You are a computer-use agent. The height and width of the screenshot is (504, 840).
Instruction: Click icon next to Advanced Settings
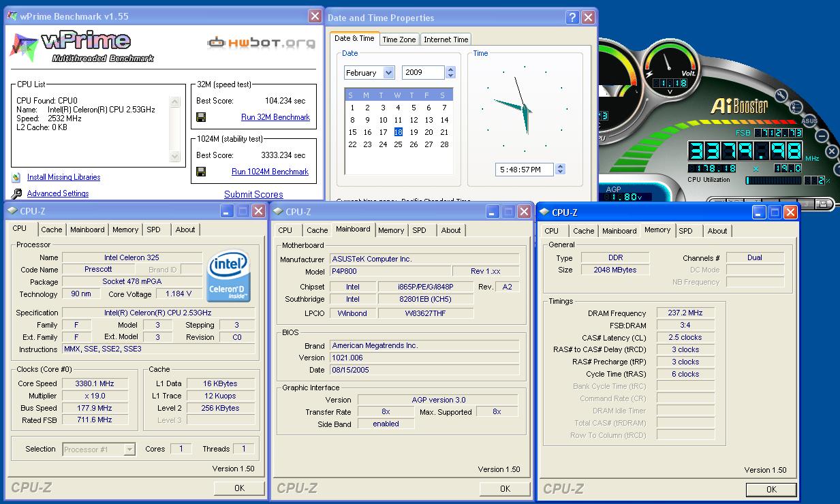coord(16,193)
